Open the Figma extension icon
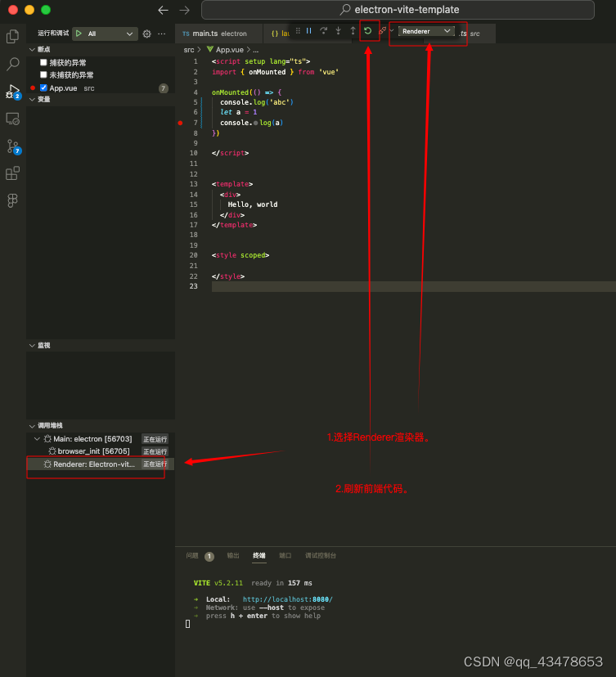 pyautogui.click(x=12, y=200)
